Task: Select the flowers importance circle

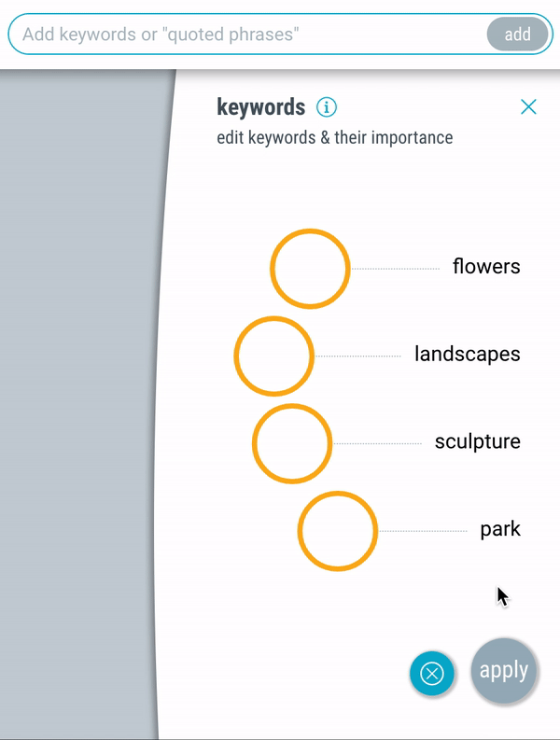Action: [310, 269]
